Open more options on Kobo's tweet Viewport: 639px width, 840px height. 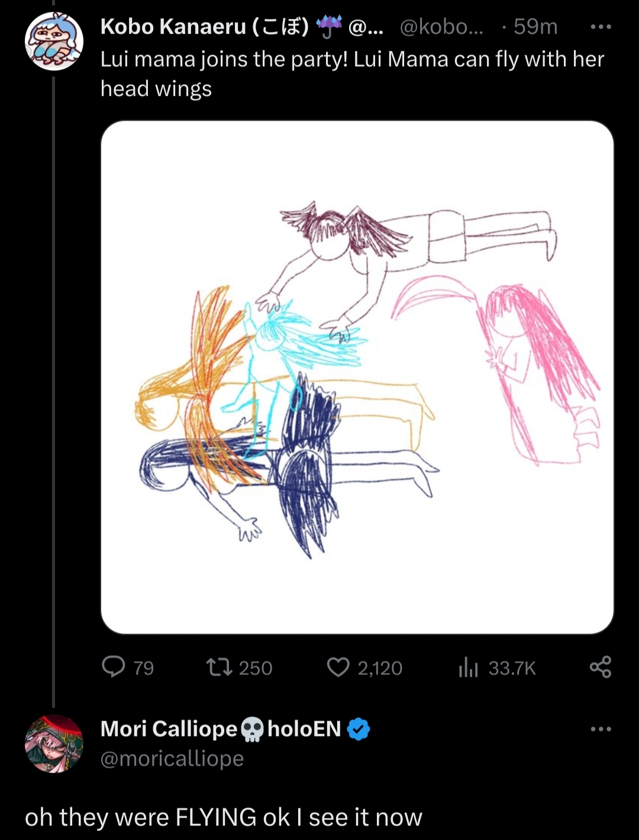(x=601, y=27)
